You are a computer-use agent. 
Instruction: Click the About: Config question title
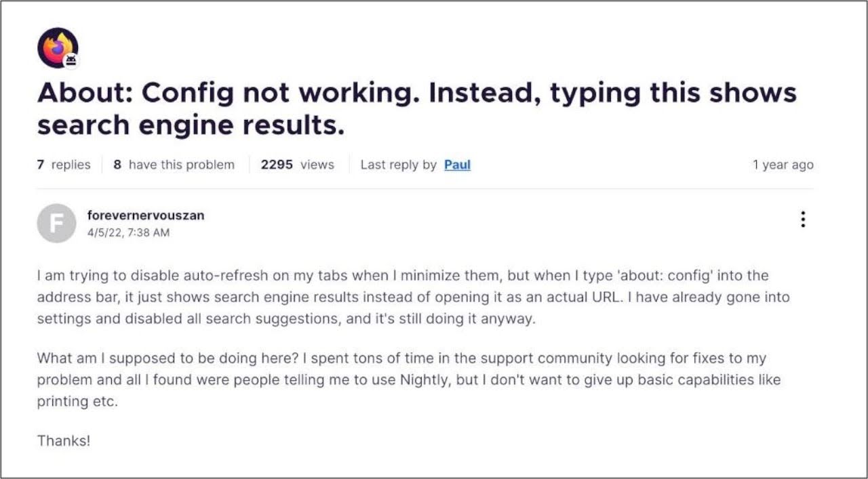[416, 108]
